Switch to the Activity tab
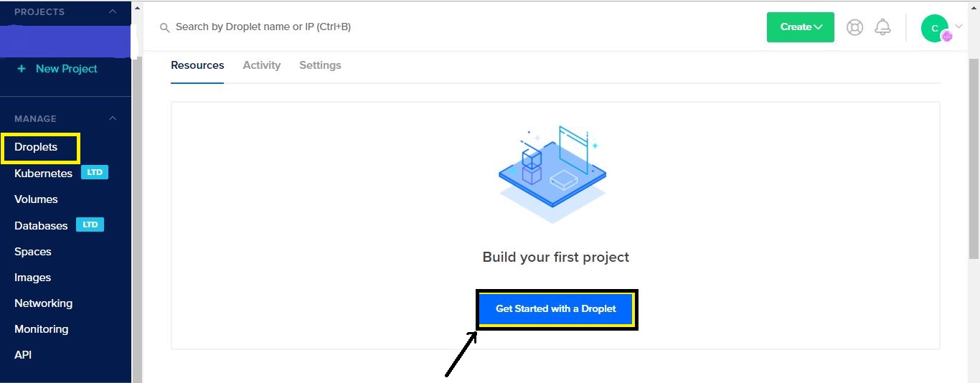This screenshot has height=383, width=980. pyautogui.click(x=262, y=65)
